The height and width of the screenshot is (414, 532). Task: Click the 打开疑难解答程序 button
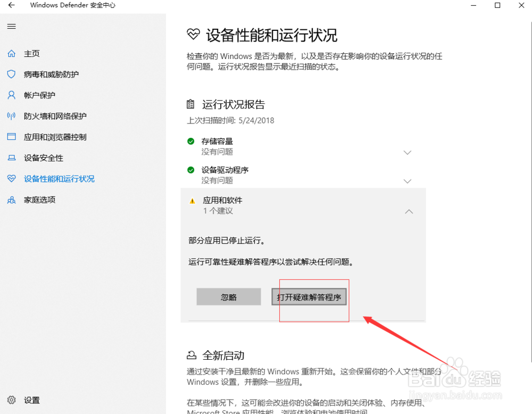(x=309, y=296)
